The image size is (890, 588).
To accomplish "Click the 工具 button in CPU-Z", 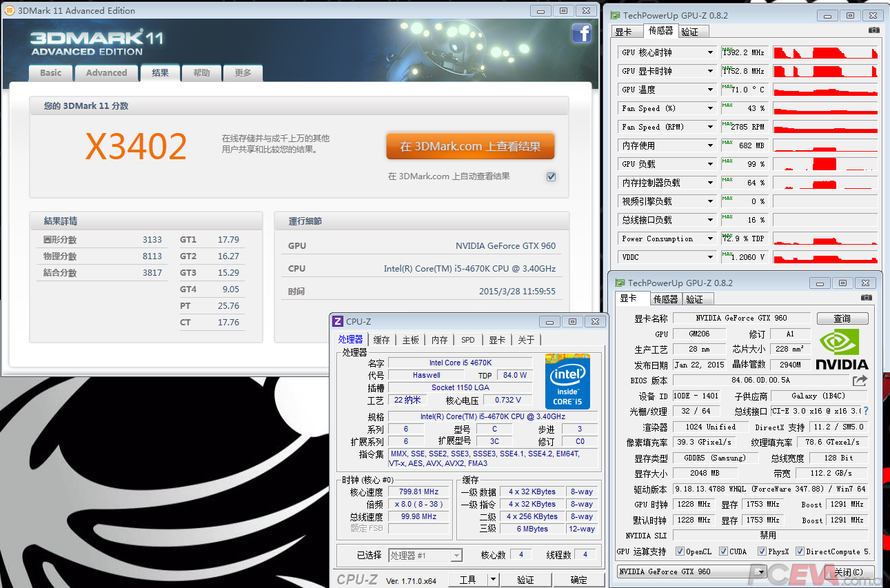I will [468, 580].
